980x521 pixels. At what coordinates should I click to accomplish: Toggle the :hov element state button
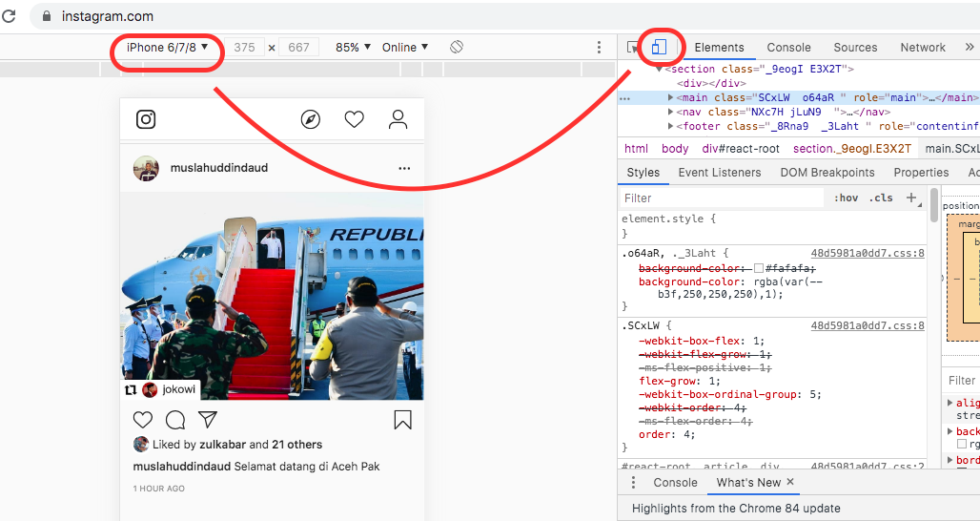pos(846,198)
